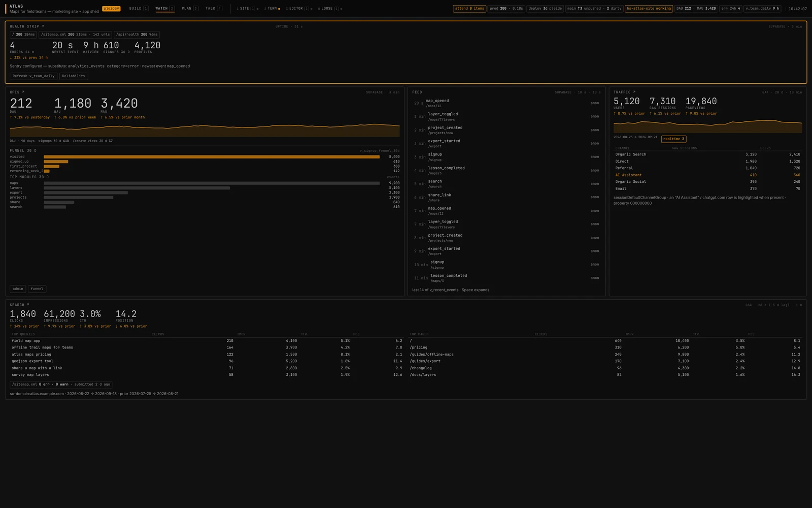Click the 'err 24h 4' chip
Viewport: 812px width, 508px height.
click(731, 9)
